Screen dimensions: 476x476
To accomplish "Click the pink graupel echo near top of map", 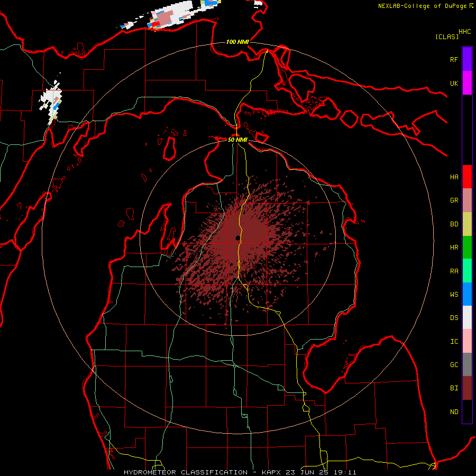I will click(164, 17).
